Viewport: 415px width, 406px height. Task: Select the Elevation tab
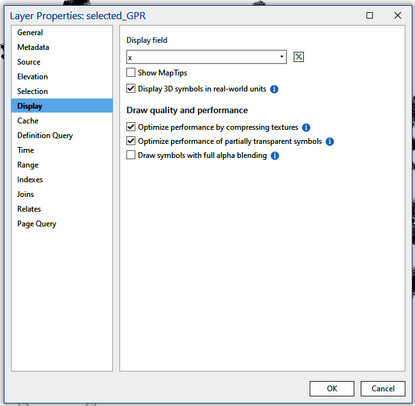62,77
